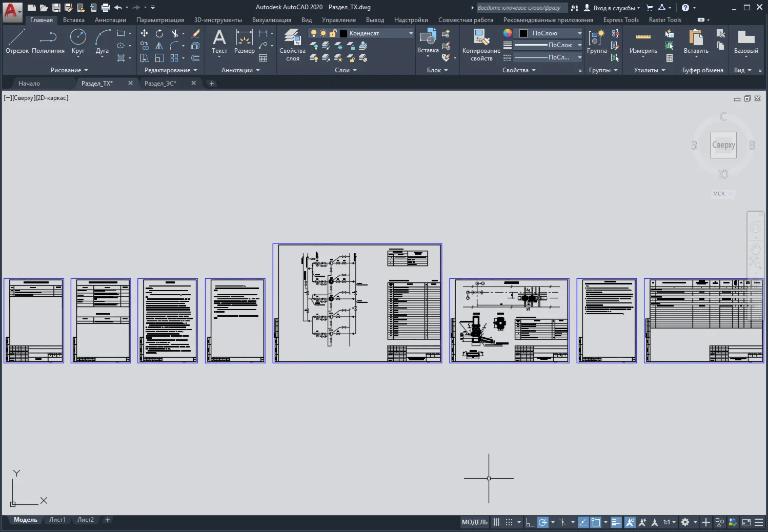The image size is (768, 532).
Task: Open annotation scale 1:1 dropdown
Action: 670,522
